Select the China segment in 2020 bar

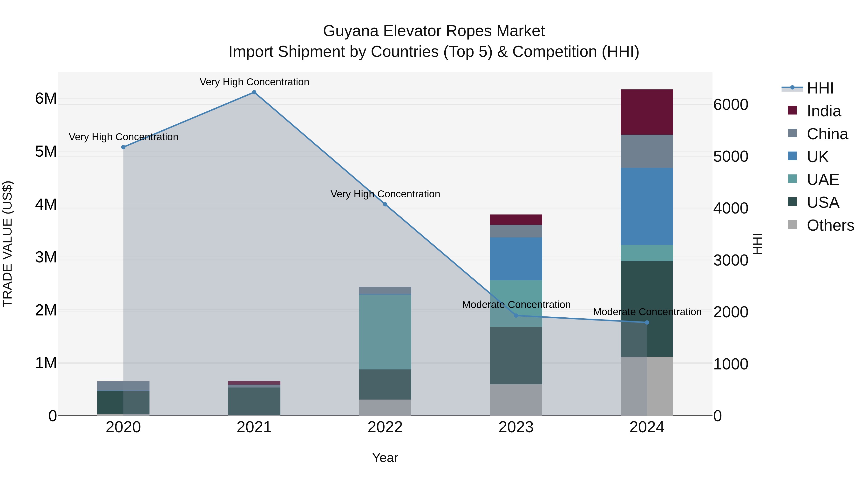pyautogui.click(x=123, y=386)
